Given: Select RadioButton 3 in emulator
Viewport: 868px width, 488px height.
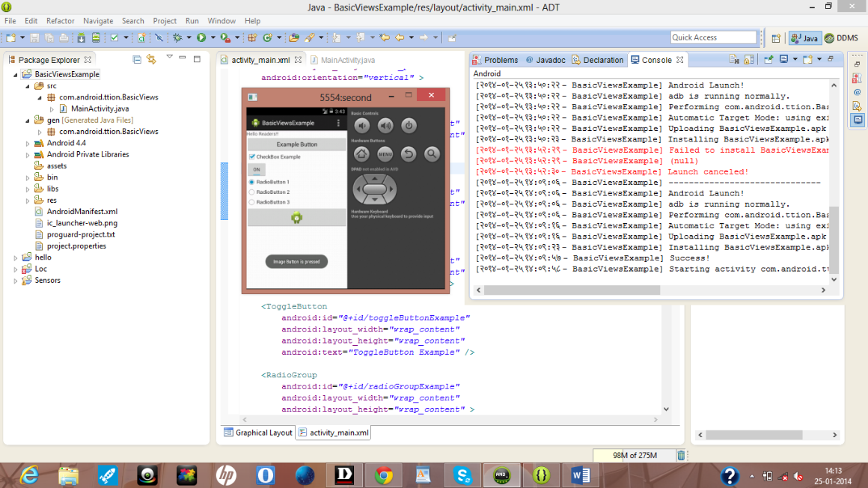Looking at the screenshot, I should (252, 202).
